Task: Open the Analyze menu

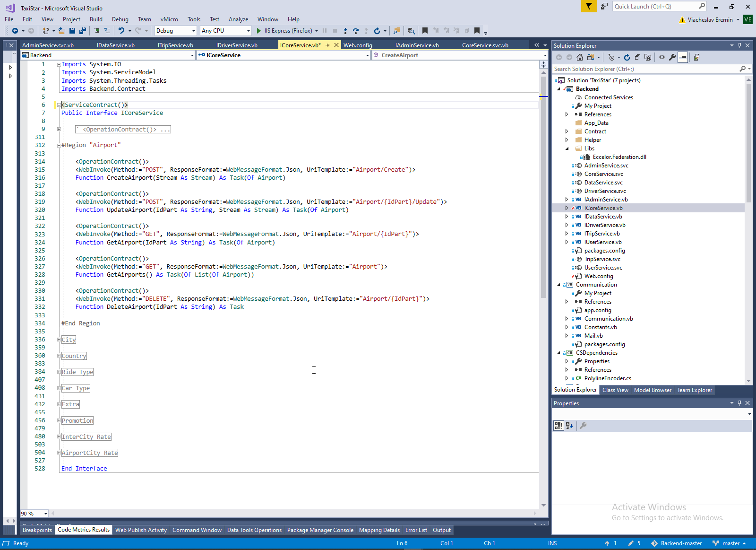Action: click(238, 19)
